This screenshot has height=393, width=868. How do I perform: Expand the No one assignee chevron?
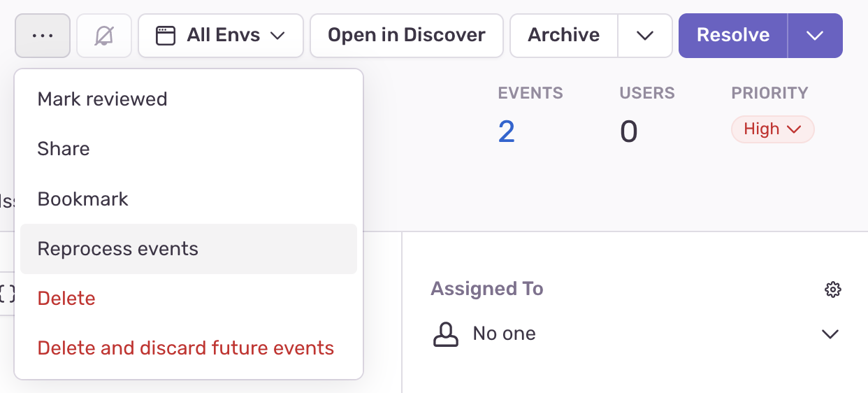pos(830,334)
